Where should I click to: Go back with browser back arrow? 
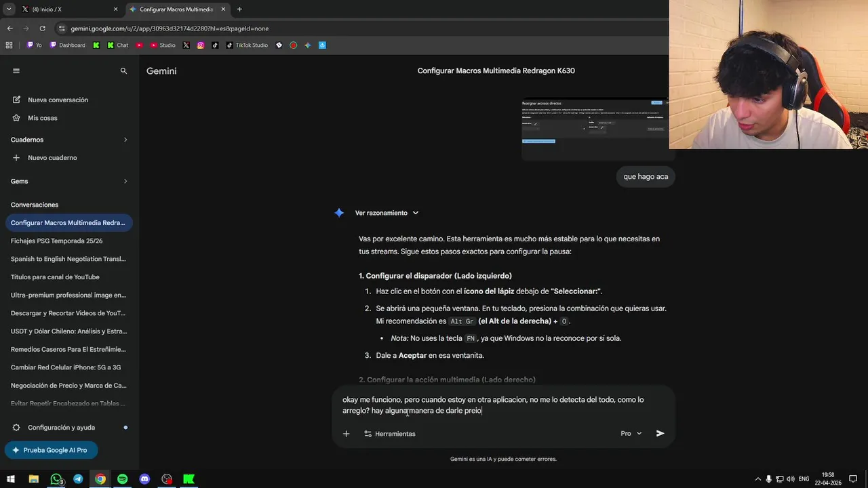click(x=9, y=28)
